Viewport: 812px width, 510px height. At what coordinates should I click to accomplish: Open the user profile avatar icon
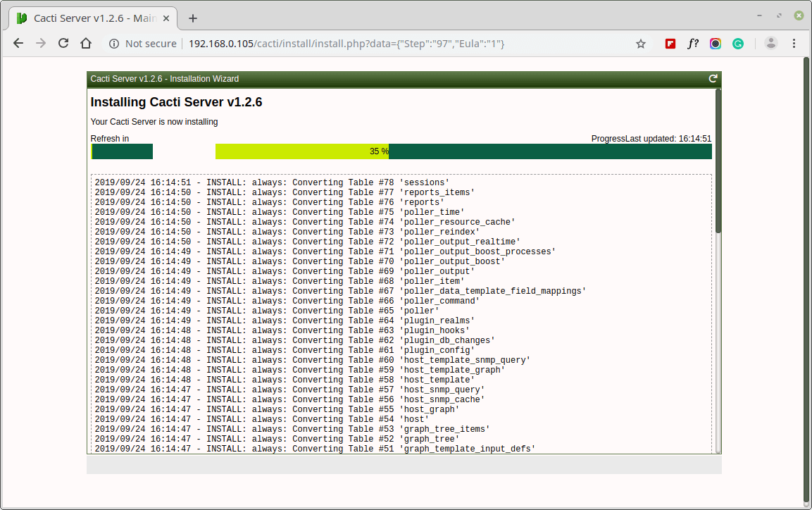tap(770, 44)
